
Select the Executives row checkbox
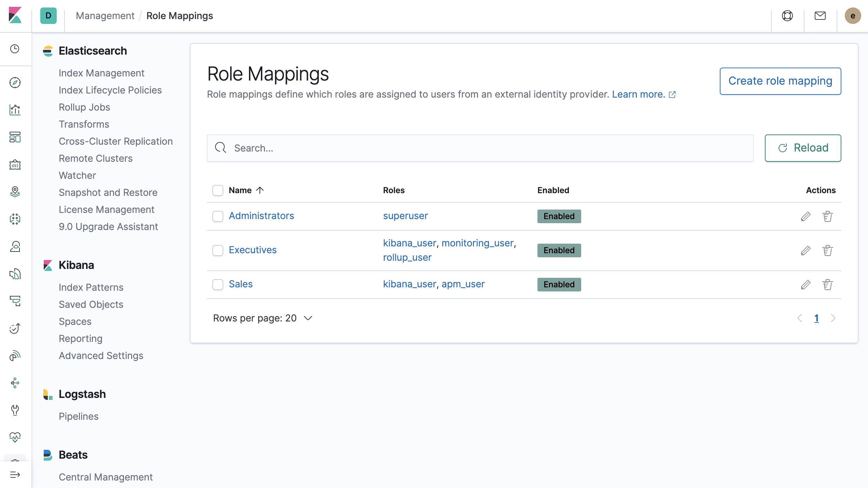pyautogui.click(x=218, y=250)
